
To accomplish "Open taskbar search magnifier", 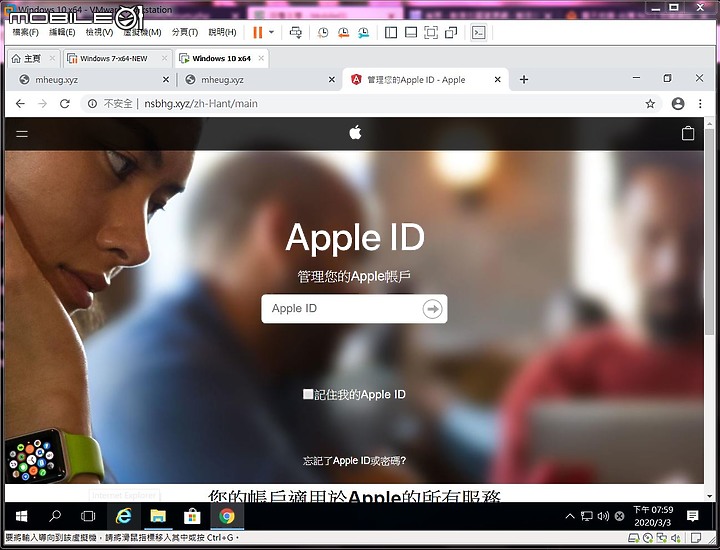I will [55, 516].
